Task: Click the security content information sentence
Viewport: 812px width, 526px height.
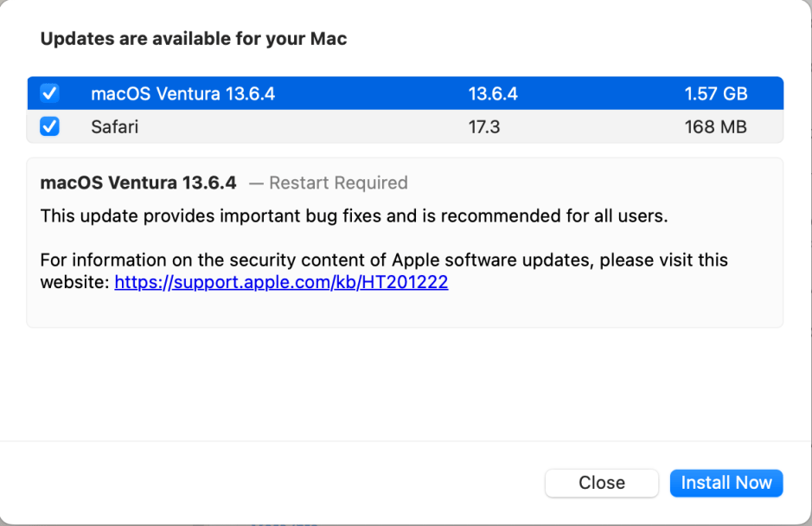Action: [x=384, y=260]
